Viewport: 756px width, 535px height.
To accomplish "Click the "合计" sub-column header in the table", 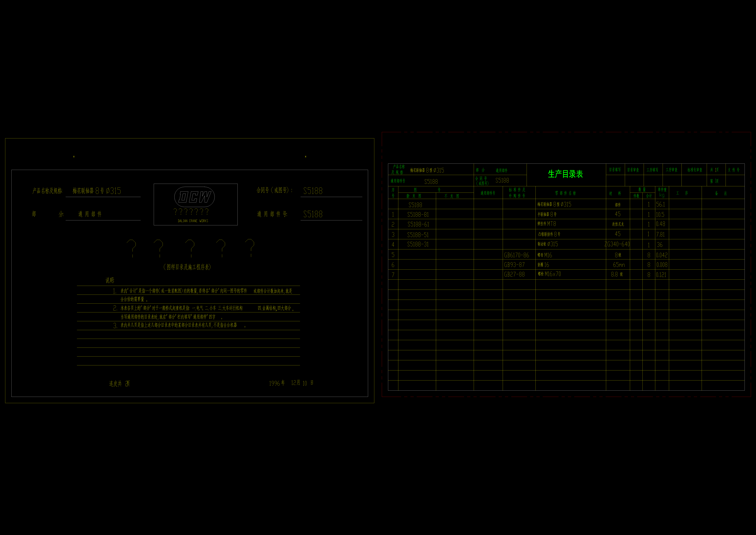I will 649,196.
